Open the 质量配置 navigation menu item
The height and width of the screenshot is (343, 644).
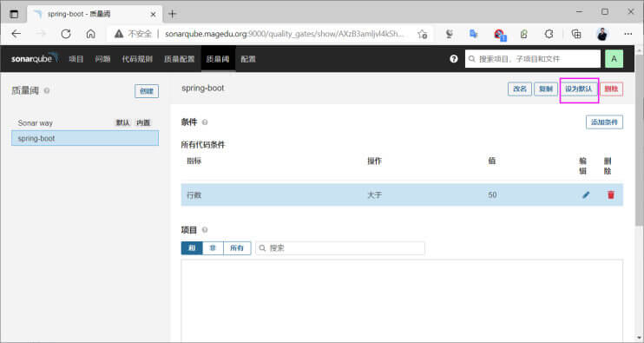(180, 59)
